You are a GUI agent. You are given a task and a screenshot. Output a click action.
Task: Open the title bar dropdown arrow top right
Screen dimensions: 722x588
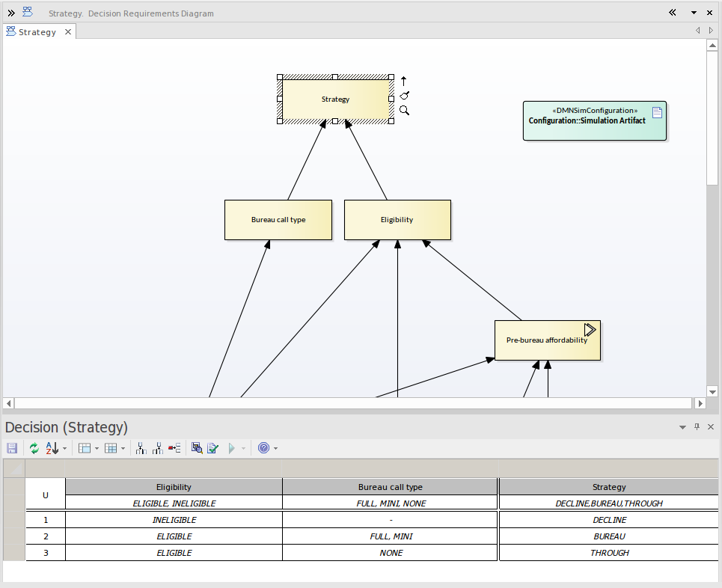694,13
